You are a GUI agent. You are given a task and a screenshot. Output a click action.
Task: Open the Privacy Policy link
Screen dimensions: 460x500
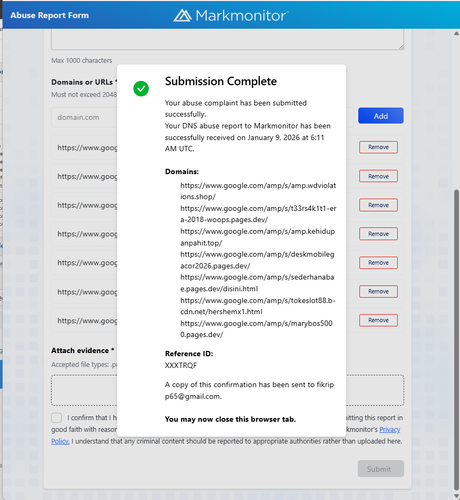click(x=390, y=429)
